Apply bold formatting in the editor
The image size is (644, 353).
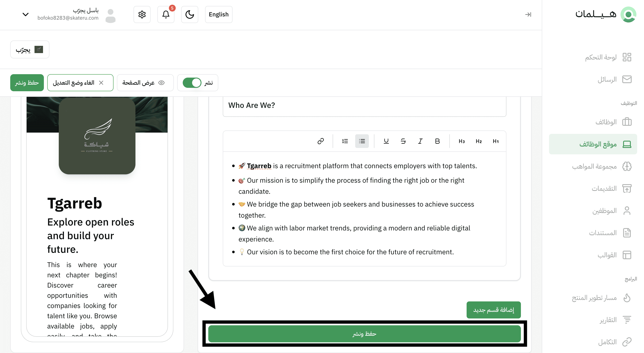click(437, 141)
